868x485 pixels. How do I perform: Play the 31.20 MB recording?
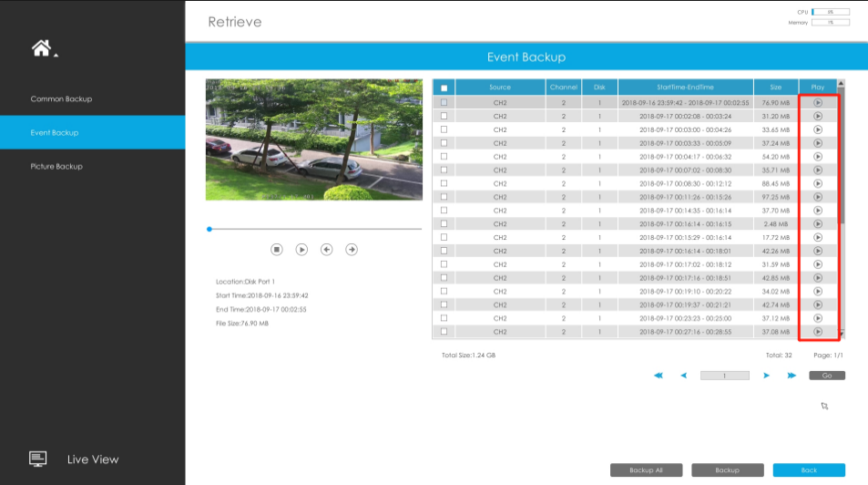pos(818,116)
